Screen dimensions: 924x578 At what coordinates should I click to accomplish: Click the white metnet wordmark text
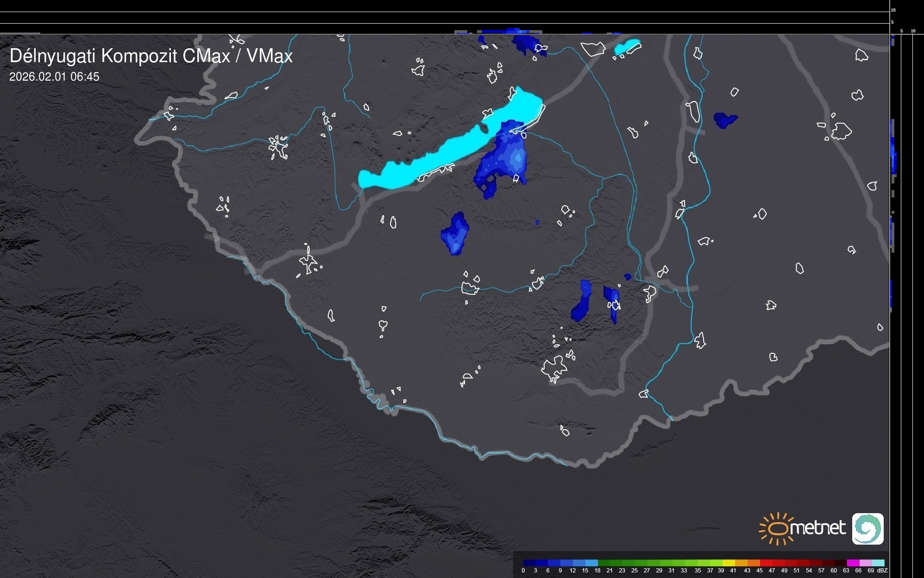coord(818,528)
